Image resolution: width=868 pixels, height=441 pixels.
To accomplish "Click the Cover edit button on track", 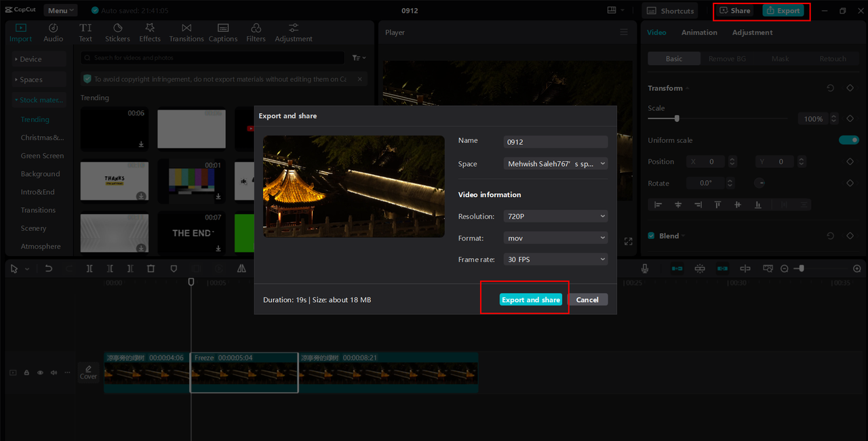I will pyautogui.click(x=88, y=373).
